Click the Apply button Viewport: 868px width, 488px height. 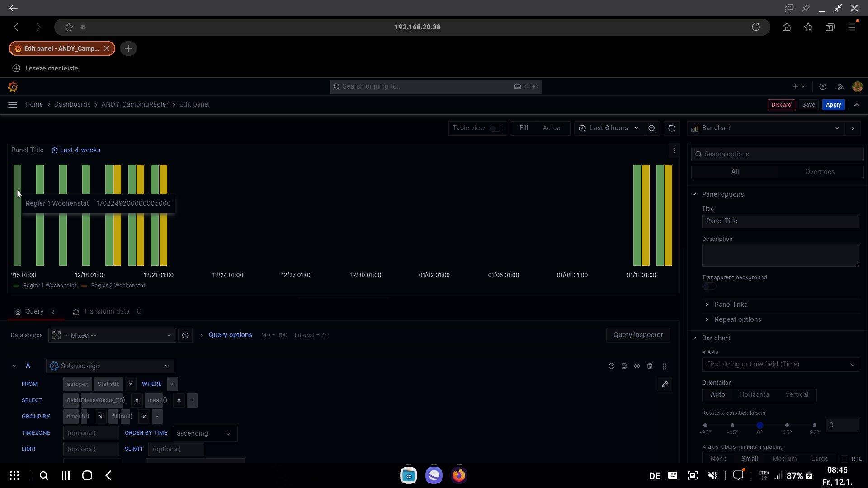[833, 105]
